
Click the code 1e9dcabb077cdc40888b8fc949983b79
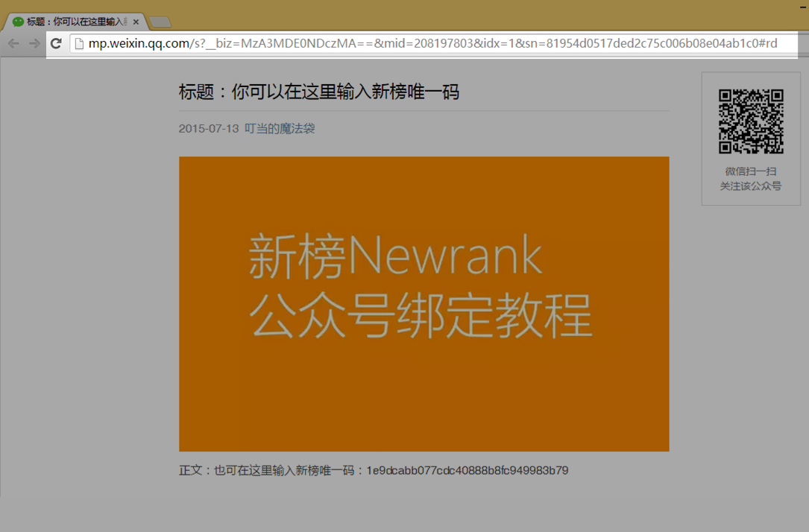pyautogui.click(x=468, y=470)
